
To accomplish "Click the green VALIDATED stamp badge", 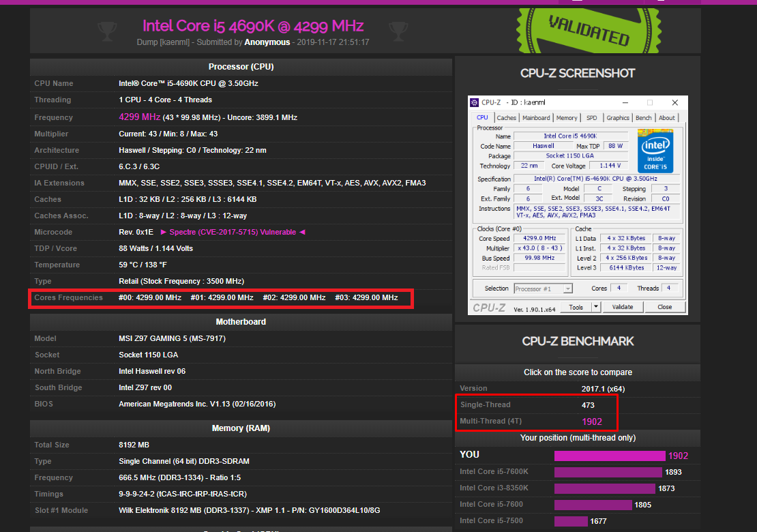I will tap(589, 31).
